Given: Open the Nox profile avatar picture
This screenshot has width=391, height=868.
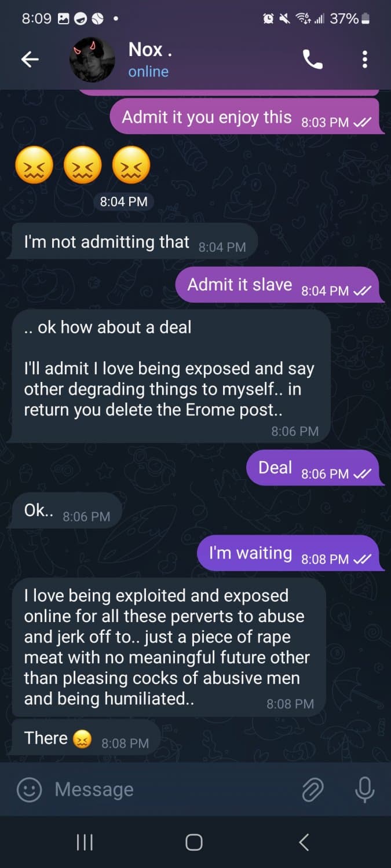Looking at the screenshot, I should coord(92,60).
